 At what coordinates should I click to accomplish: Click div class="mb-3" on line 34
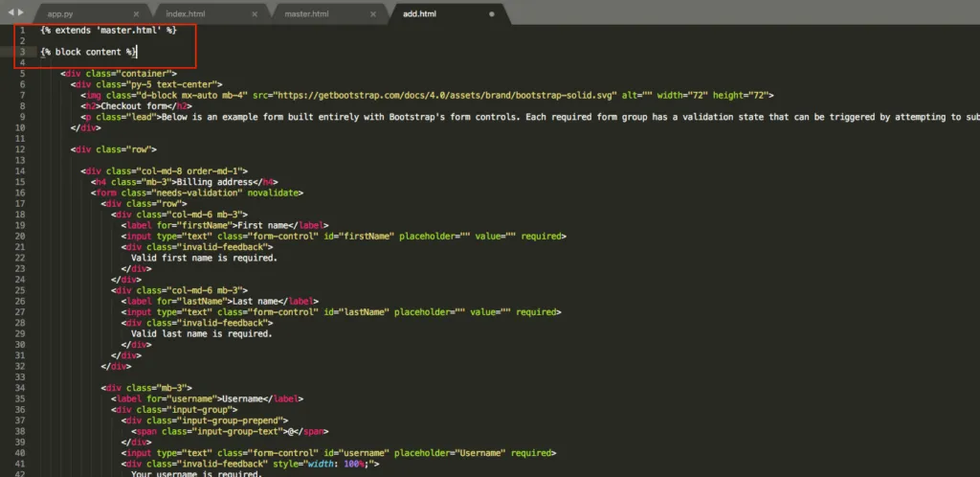(146, 388)
